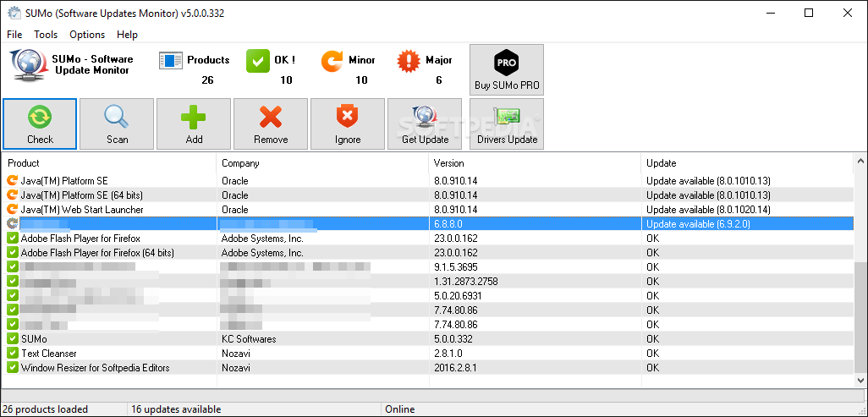Remove the selected product

tap(271, 124)
